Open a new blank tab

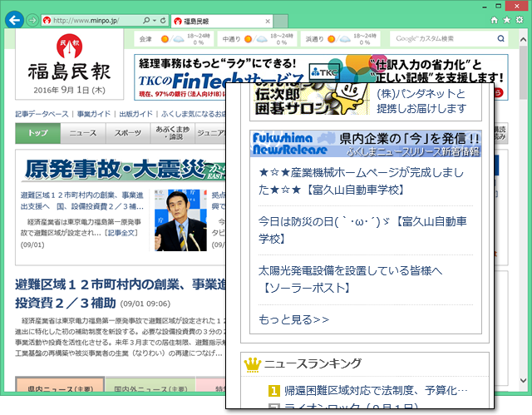pyautogui.click(x=281, y=21)
